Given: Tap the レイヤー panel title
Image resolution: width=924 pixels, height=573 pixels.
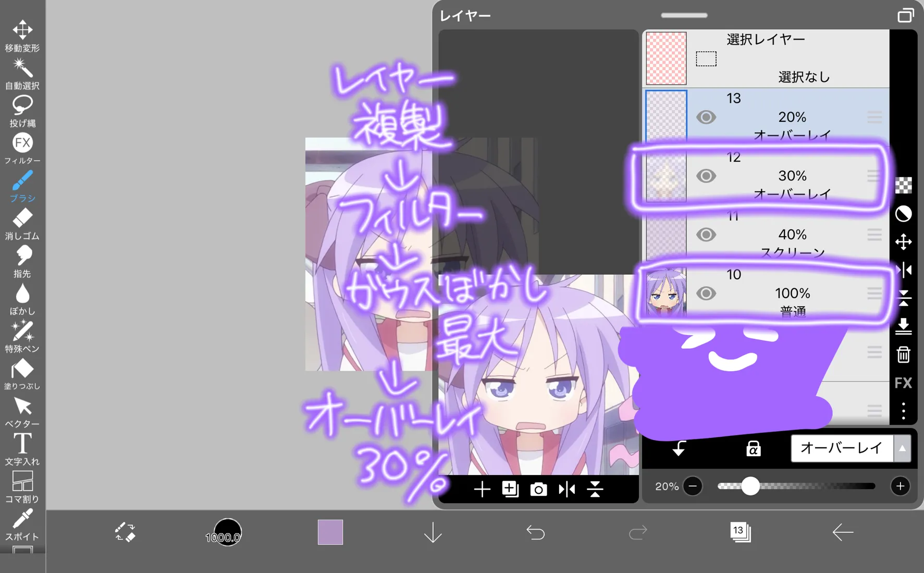Looking at the screenshot, I should (x=465, y=16).
